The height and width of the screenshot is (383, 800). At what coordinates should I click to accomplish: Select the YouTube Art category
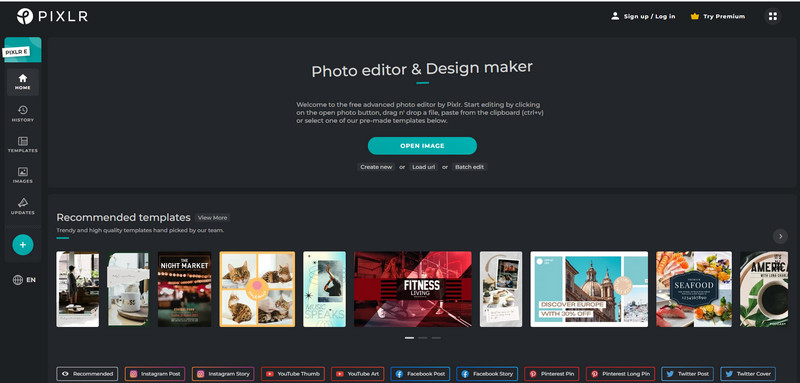click(x=358, y=374)
